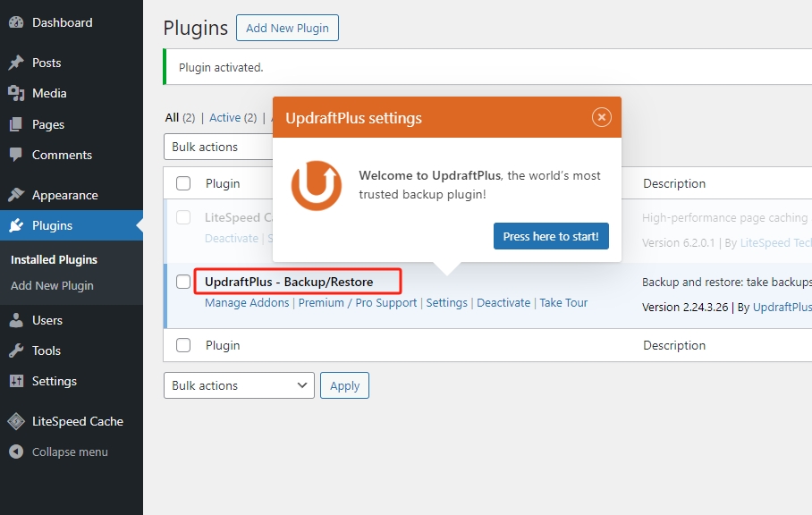Check the UpdraftPlus plugin row checkbox
Viewport: 812px width, 515px height.
[183, 282]
